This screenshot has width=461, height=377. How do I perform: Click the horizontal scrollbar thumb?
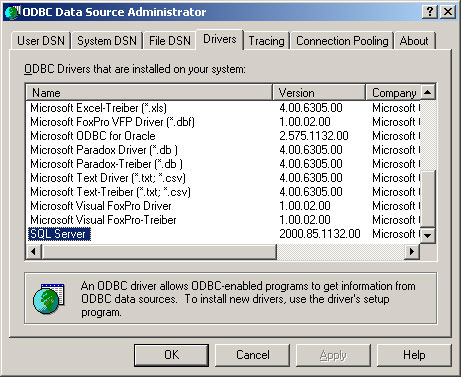pyautogui.click(x=159, y=251)
